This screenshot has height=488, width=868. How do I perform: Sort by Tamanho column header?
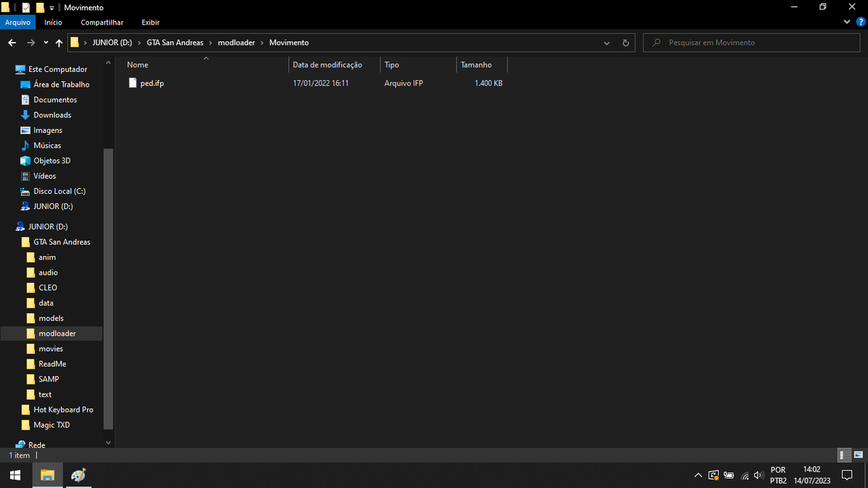click(x=476, y=65)
